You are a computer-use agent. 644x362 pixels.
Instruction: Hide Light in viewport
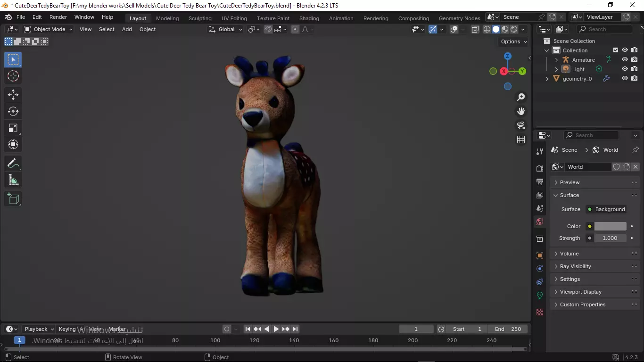click(625, 69)
